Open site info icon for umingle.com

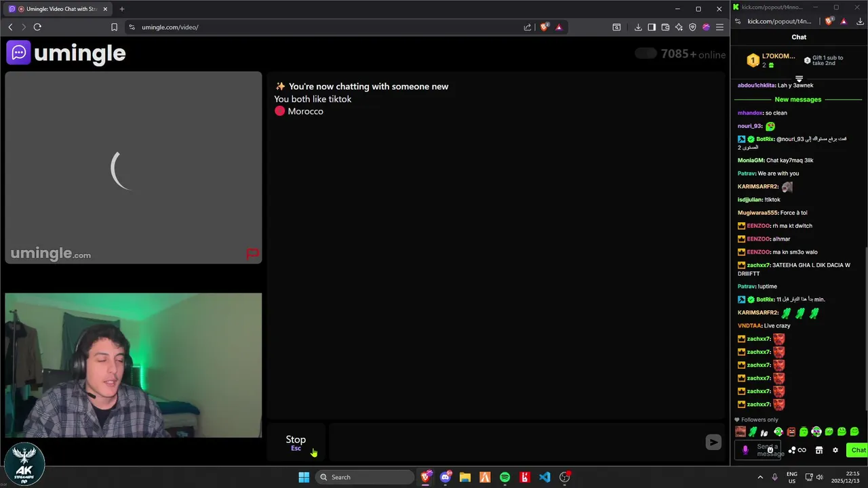[x=132, y=27]
